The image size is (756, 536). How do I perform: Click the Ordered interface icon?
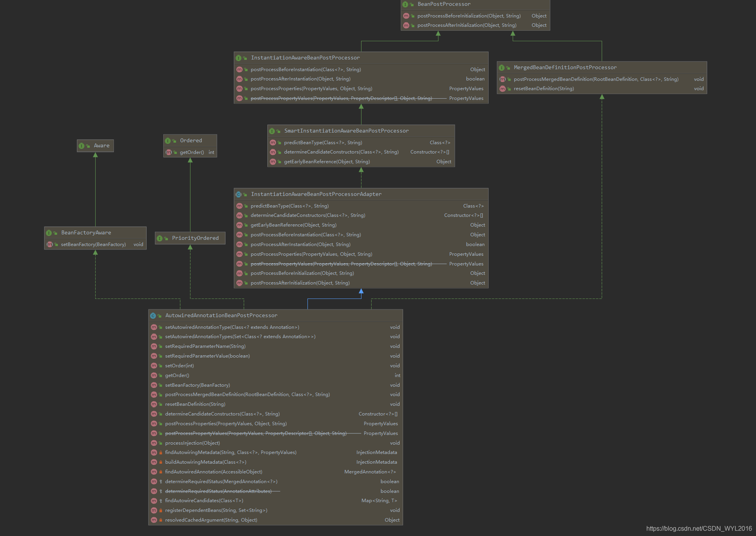(x=168, y=141)
